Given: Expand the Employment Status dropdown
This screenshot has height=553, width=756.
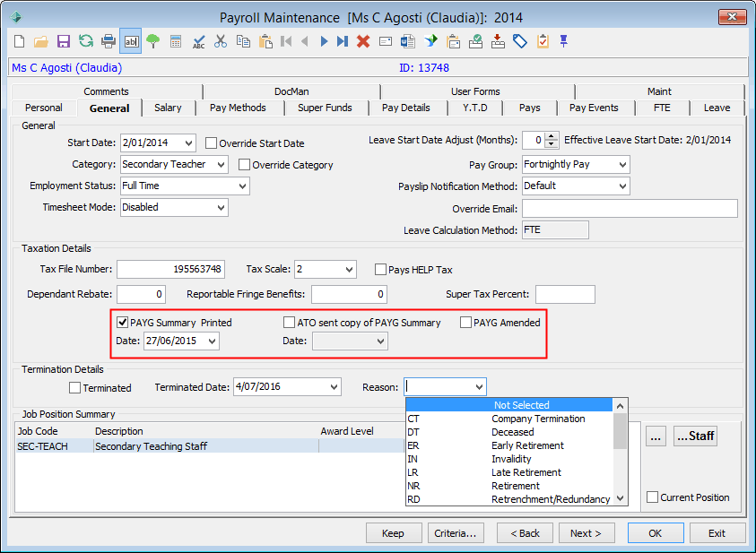Looking at the screenshot, I should [242, 186].
